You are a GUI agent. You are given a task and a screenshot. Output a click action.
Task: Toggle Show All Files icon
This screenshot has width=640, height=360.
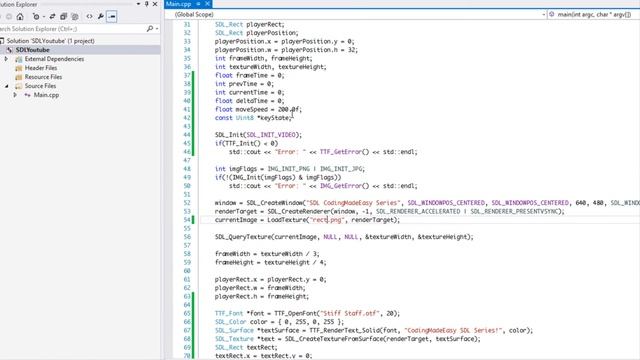75,17
